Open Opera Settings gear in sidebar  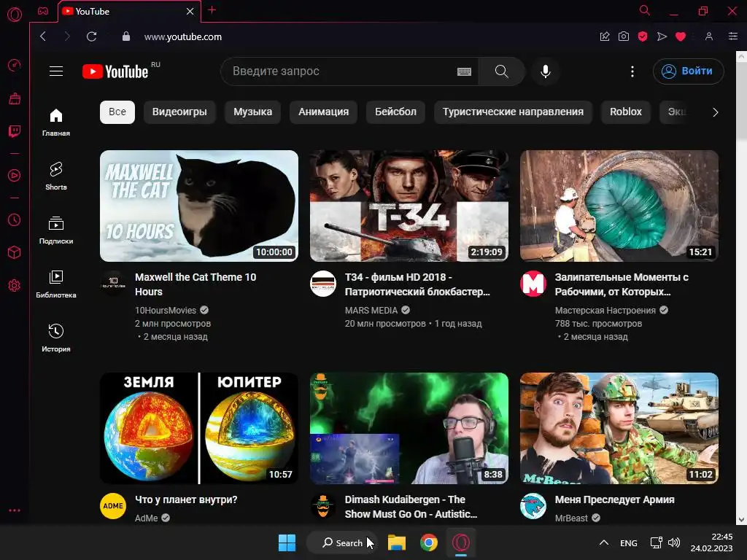click(15, 285)
